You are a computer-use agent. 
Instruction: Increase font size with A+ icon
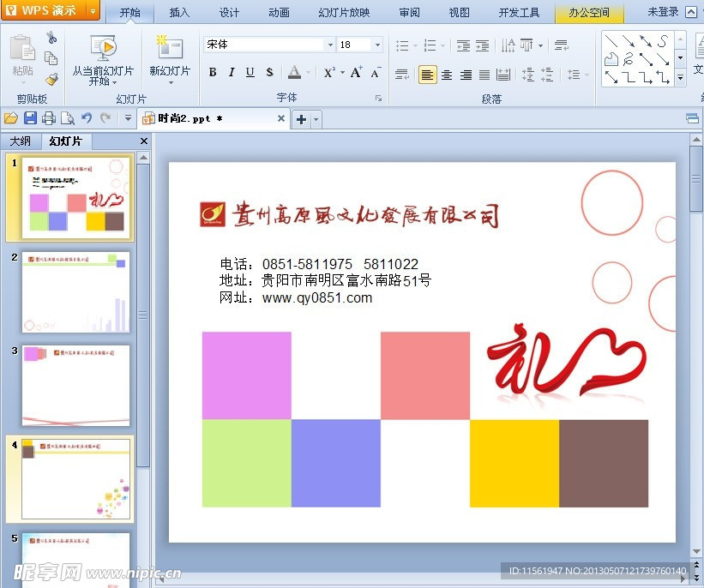point(357,72)
